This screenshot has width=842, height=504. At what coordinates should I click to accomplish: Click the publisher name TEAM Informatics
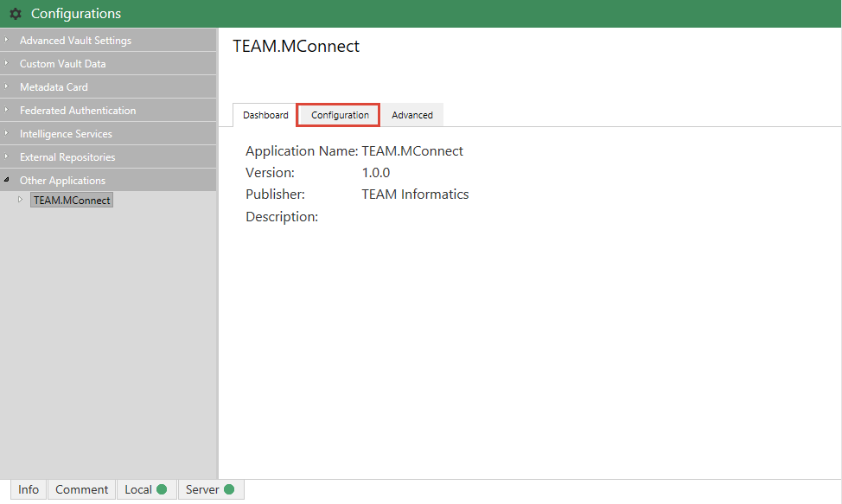click(x=415, y=195)
